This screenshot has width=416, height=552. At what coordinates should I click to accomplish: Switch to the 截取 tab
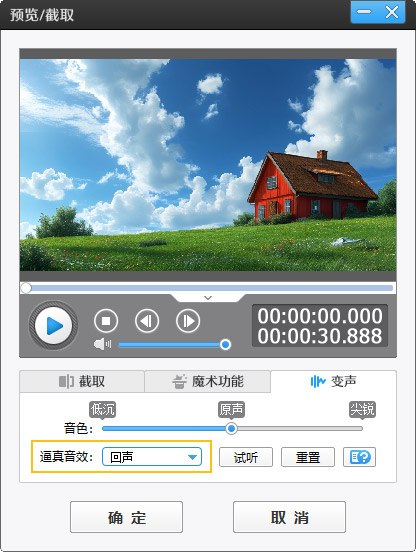pyautogui.click(x=82, y=381)
